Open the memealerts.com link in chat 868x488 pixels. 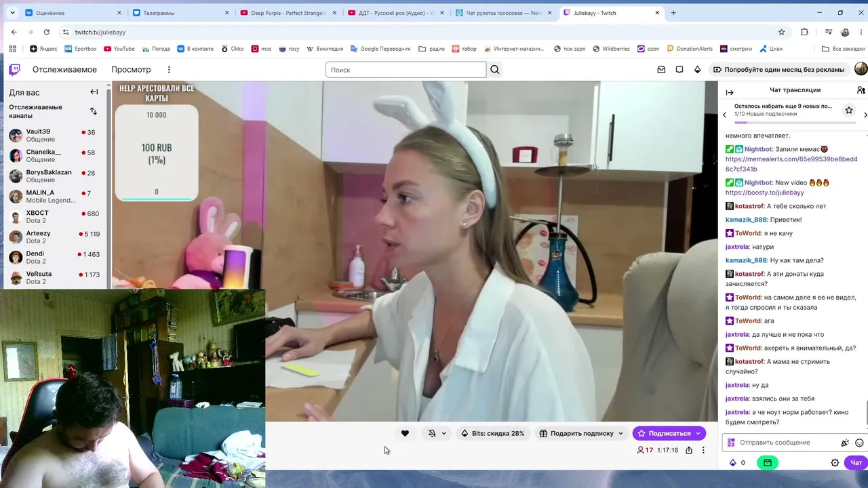coord(791,164)
